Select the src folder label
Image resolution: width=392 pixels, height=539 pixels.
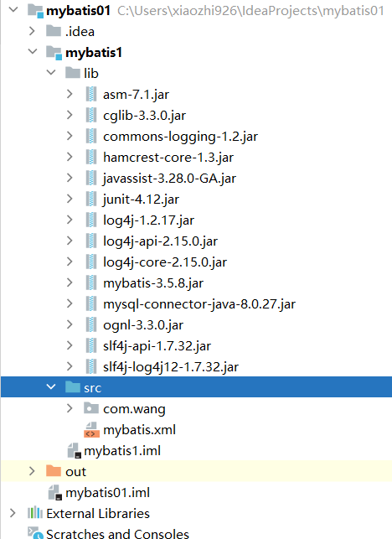92,388
